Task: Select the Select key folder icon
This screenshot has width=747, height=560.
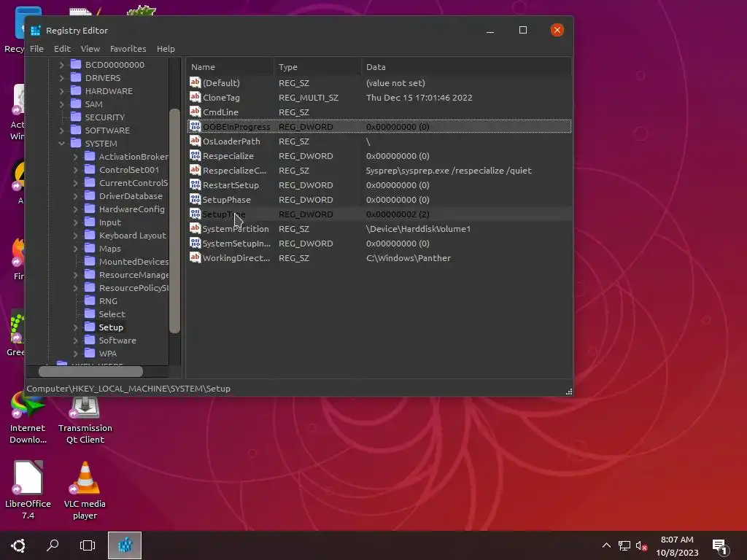Action: pyautogui.click(x=90, y=314)
